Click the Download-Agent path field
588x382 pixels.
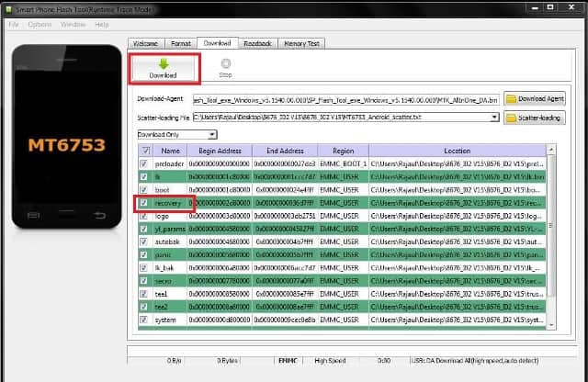(345, 100)
